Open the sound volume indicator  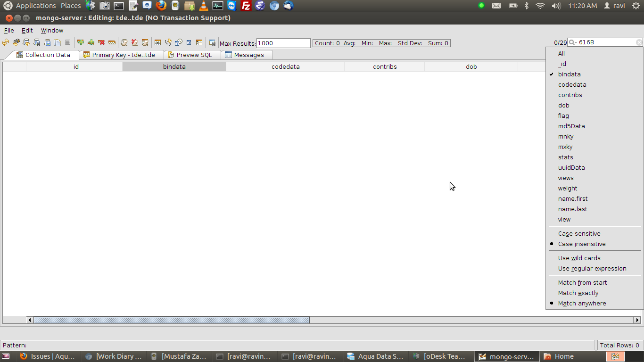coord(556,6)
